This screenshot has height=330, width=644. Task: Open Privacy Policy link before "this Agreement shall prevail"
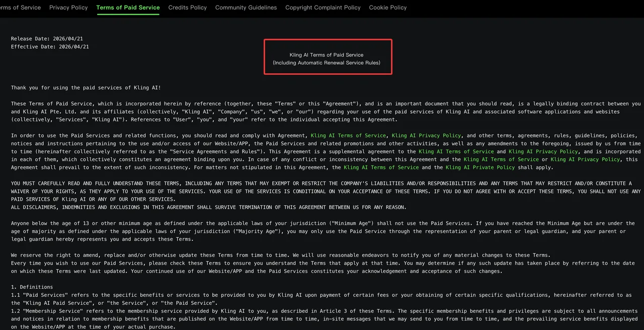585,160
